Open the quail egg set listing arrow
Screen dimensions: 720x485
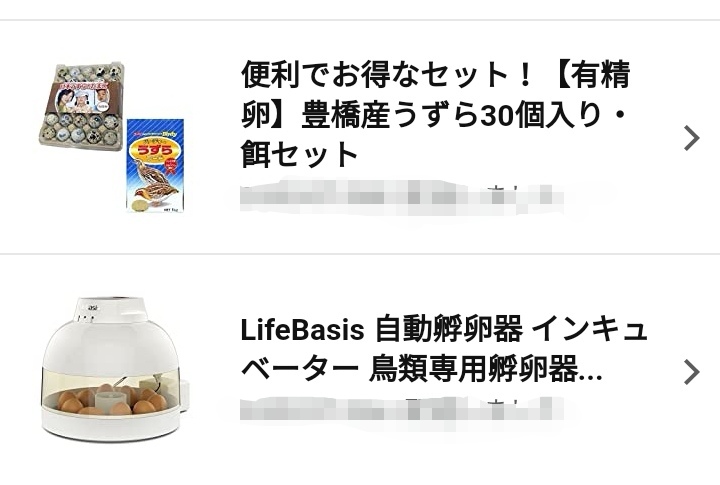coord(692,138)
